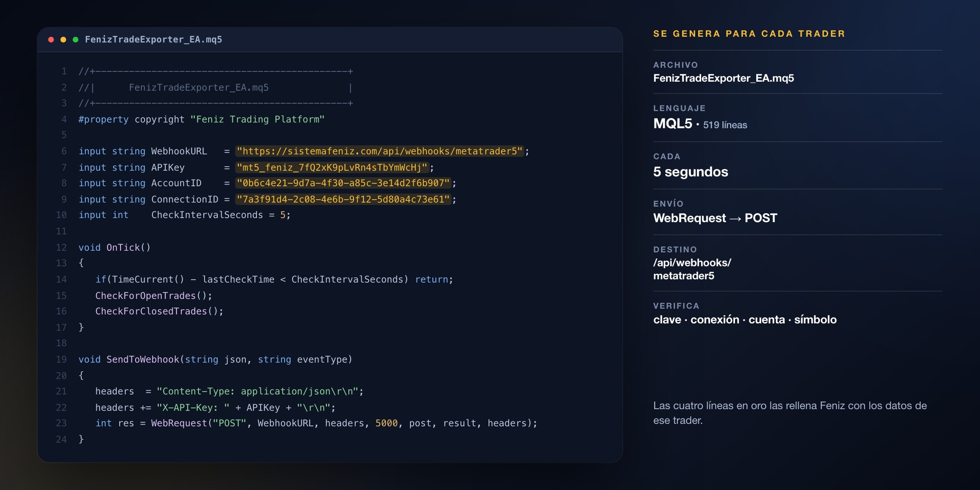
Task: Click the return keyword on line 14
Action: click(x=432, y=279)
